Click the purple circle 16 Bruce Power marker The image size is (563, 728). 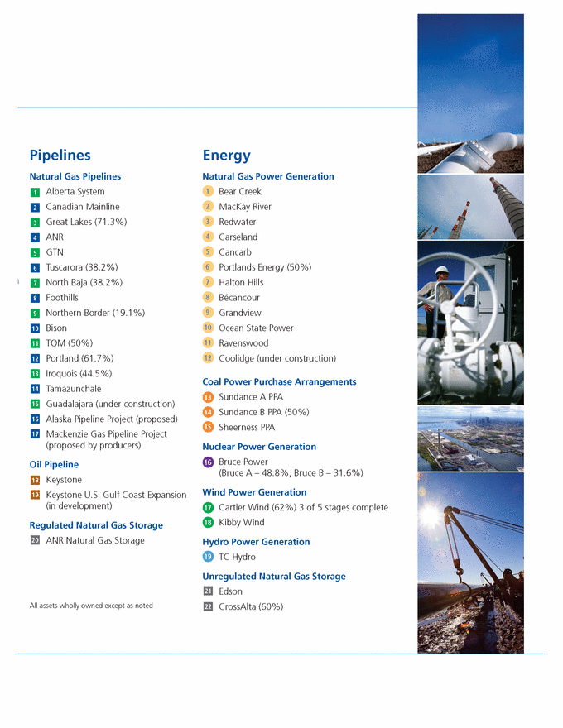(208, 462)
